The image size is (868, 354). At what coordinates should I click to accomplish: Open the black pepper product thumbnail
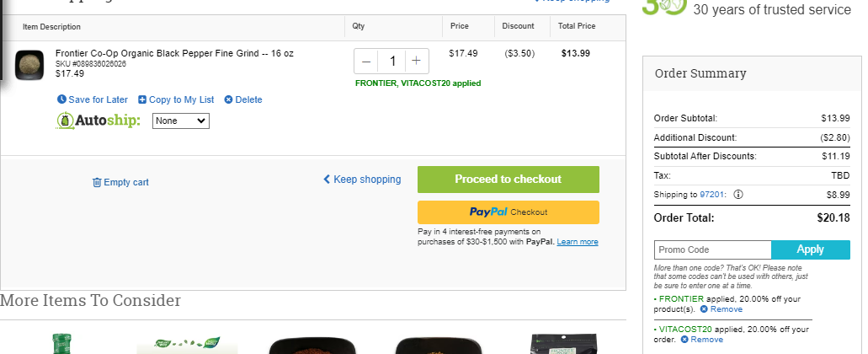point(29,66)
